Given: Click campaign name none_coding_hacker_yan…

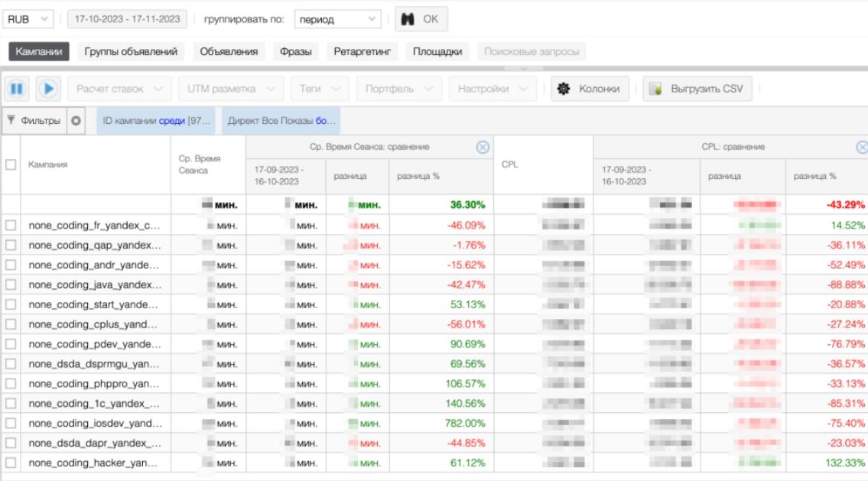Looking at the screenshot, I should click(93, 463).
